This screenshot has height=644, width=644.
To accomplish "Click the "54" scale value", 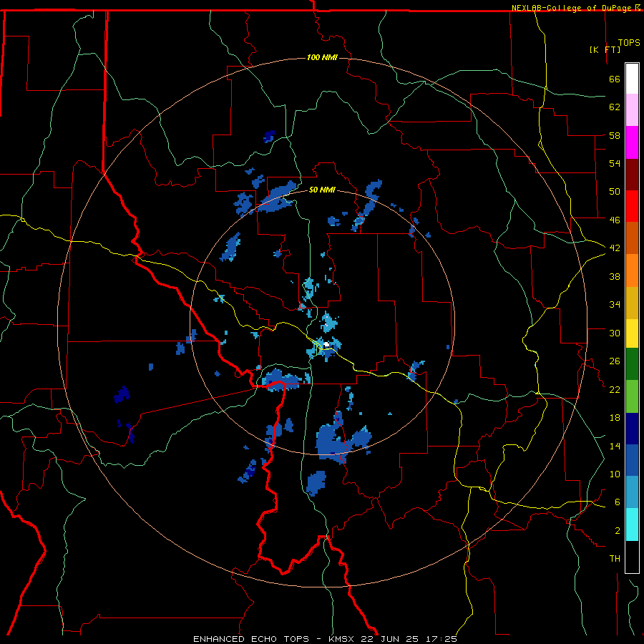I will pos(615,163).
